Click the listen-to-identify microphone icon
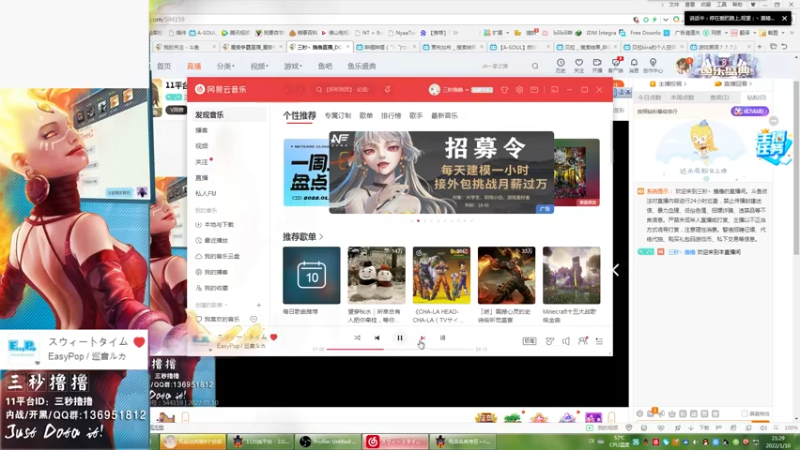This screenshot has width=800, height=450. coord(388,90)
